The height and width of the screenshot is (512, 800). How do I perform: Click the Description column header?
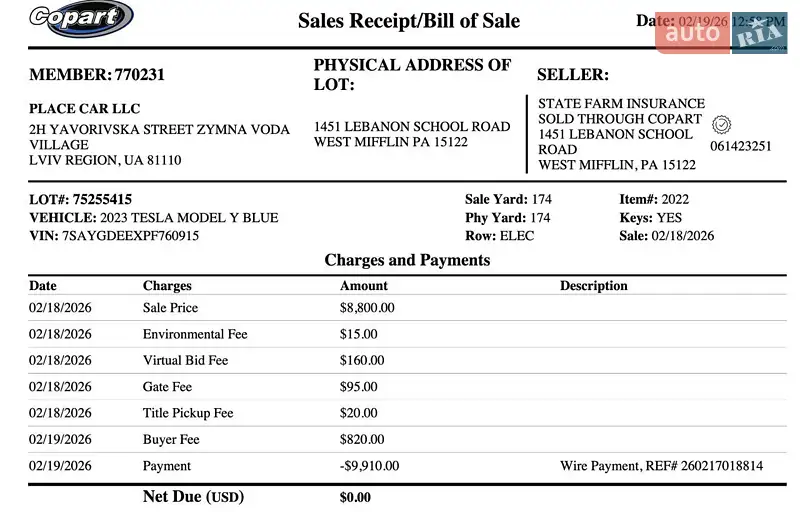pos(593,286)
